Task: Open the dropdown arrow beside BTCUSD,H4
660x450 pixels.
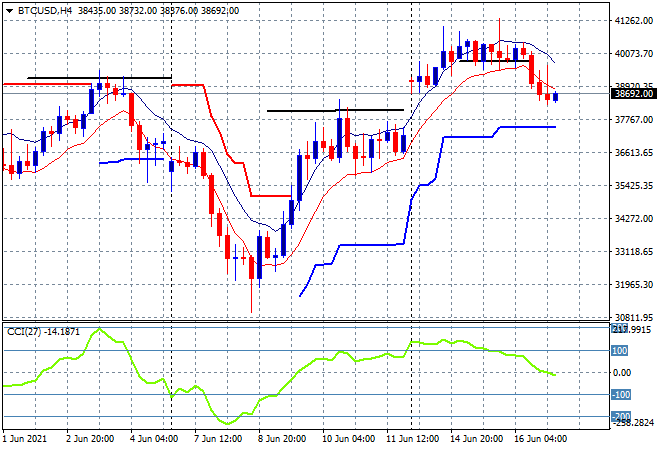Action: [x=8, y=8]
